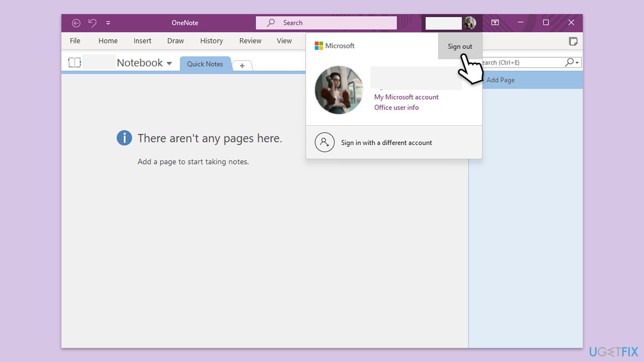Click the add-account person icon

[x=325, y=142]
